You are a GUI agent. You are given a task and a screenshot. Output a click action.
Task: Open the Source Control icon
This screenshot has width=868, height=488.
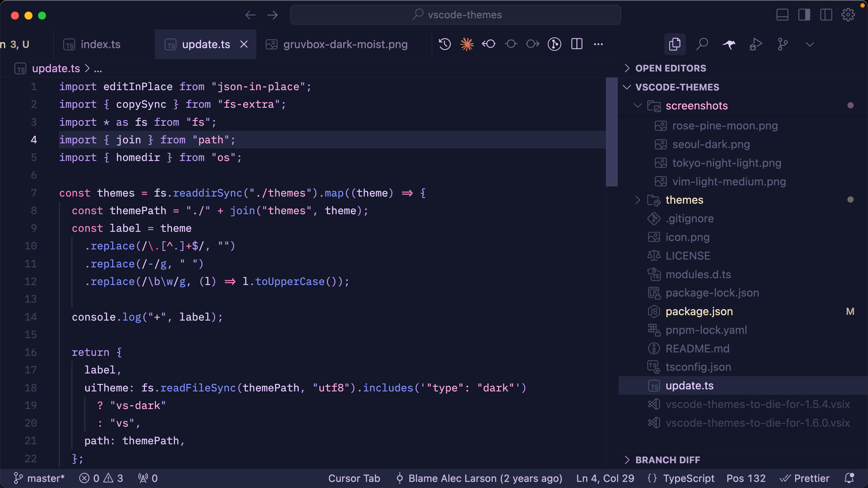(783, 44)
